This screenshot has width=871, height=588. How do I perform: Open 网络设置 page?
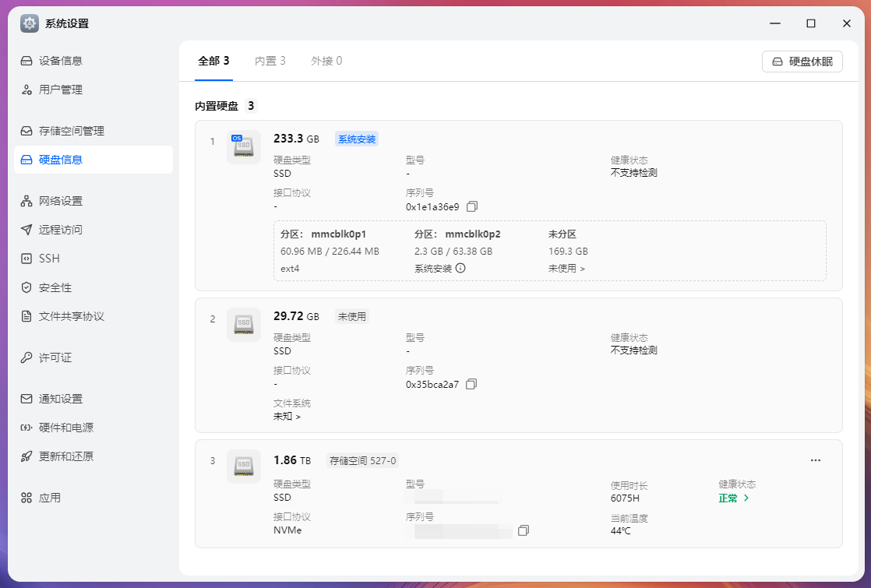pos(93,201)
